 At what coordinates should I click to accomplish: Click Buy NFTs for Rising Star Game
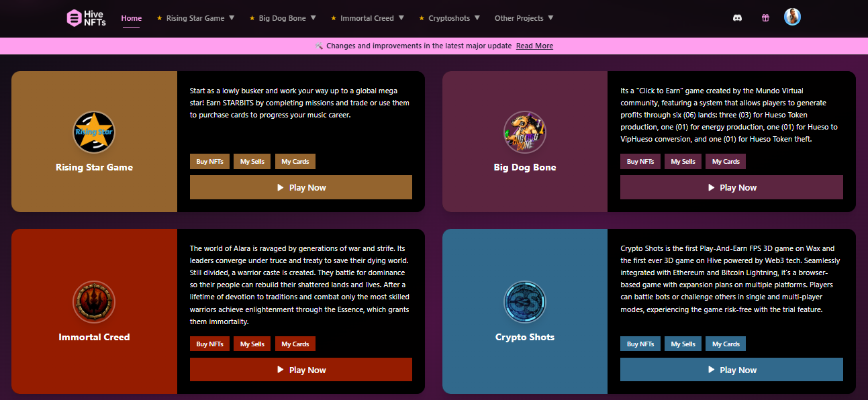tap(210, 161)
